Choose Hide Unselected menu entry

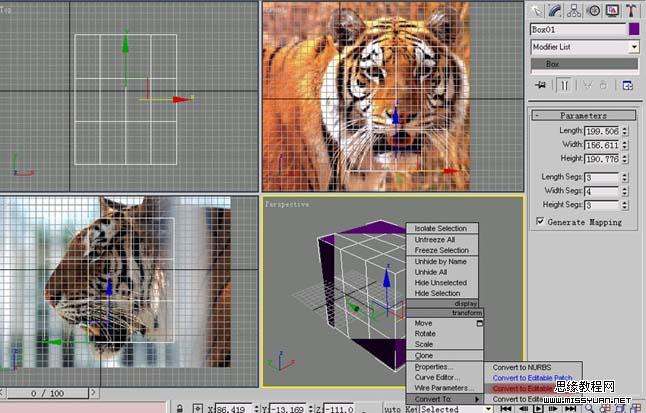coord(440,283)
